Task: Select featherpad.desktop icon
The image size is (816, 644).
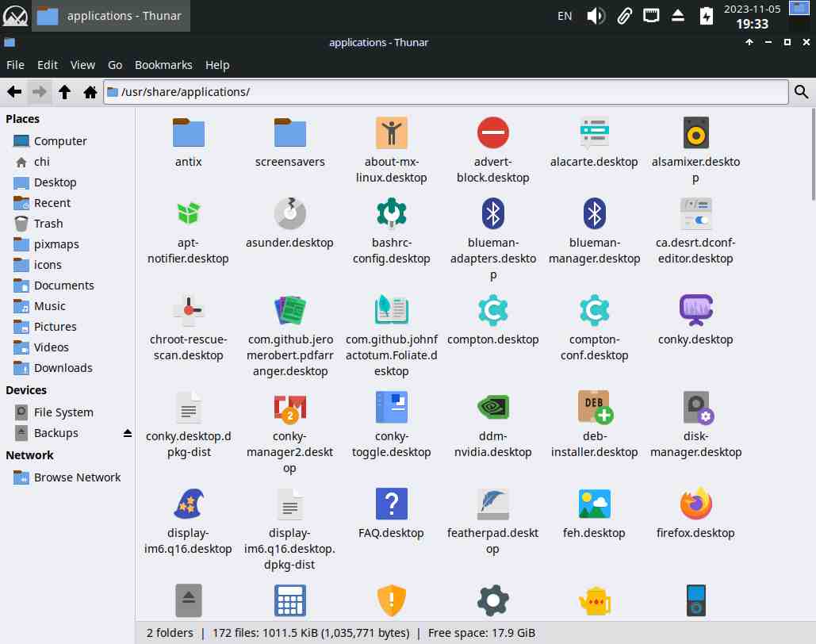Action: [492, 504]
